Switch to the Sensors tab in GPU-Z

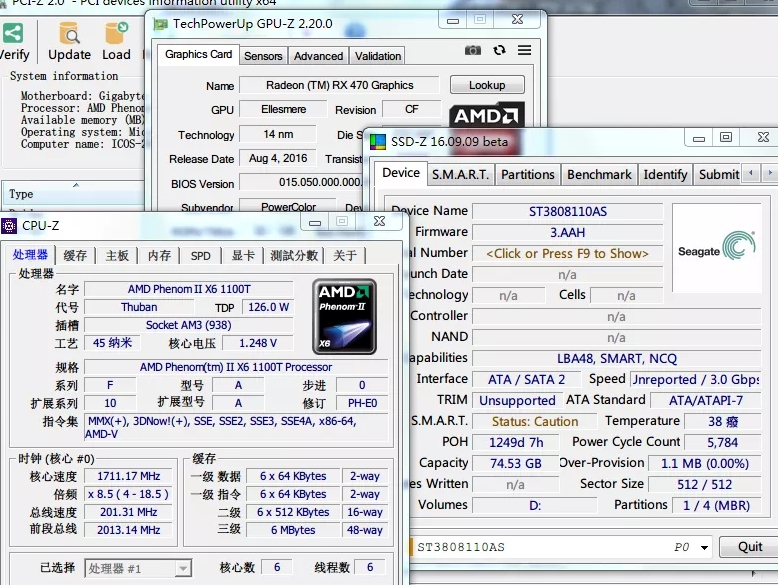click(x=263, y=56)
